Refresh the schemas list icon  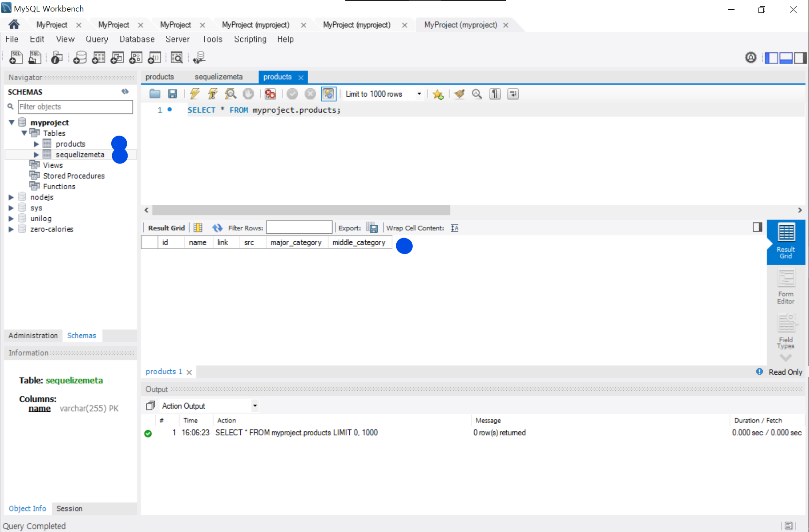pyautogui.click(x=125, y=92)
